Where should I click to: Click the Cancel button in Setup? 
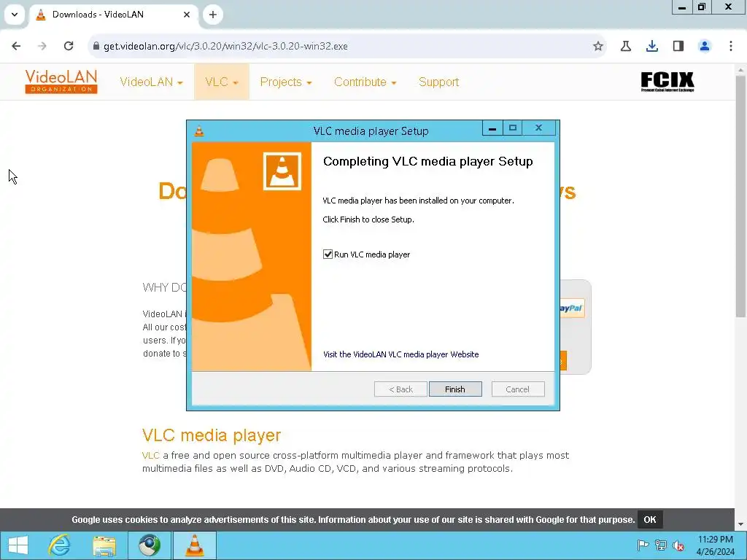[517, 389]
